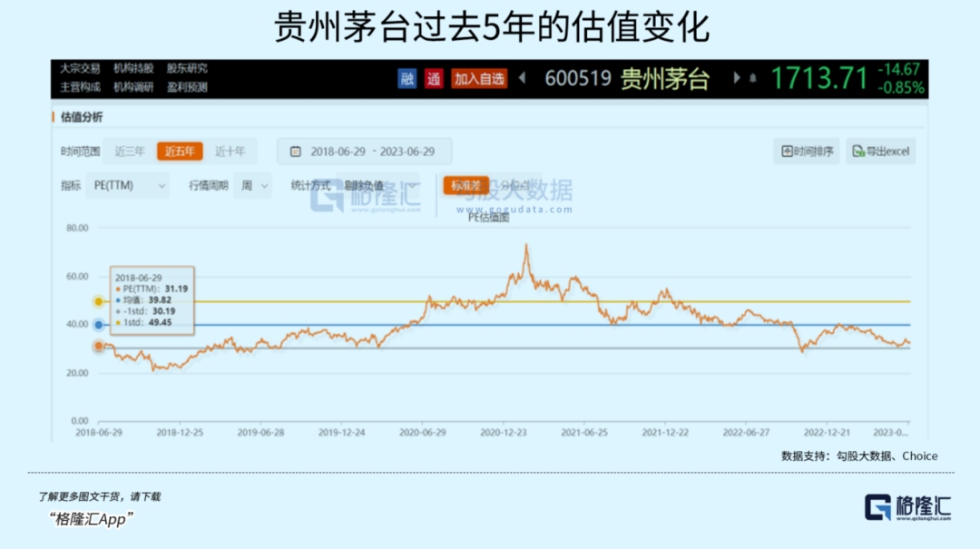Click price value 1713.71
Screen dimensions: 980x549
pos(819,79)
